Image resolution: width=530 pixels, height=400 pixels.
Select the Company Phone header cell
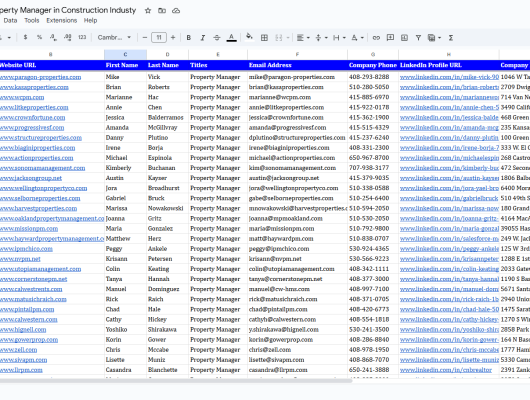click(373, 65)
